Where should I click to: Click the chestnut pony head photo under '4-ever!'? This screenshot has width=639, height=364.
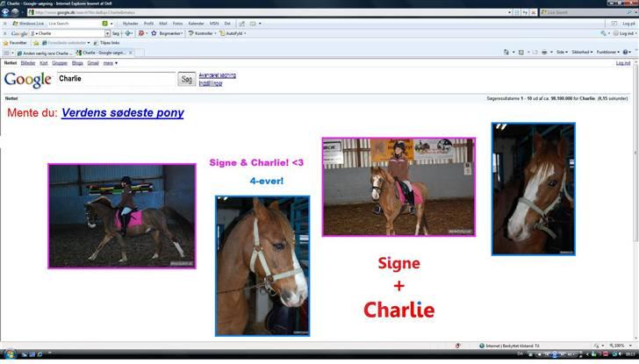[x=262, y=266]
